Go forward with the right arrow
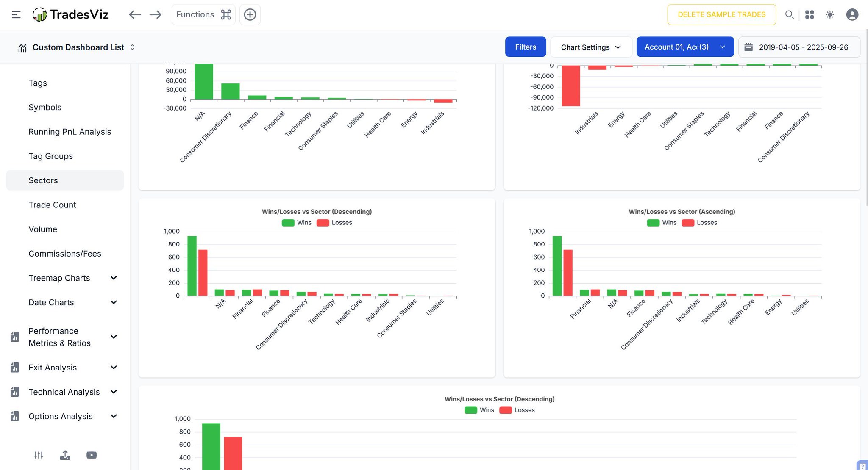Viewport: 868px width, 470px height. [156, 14]
